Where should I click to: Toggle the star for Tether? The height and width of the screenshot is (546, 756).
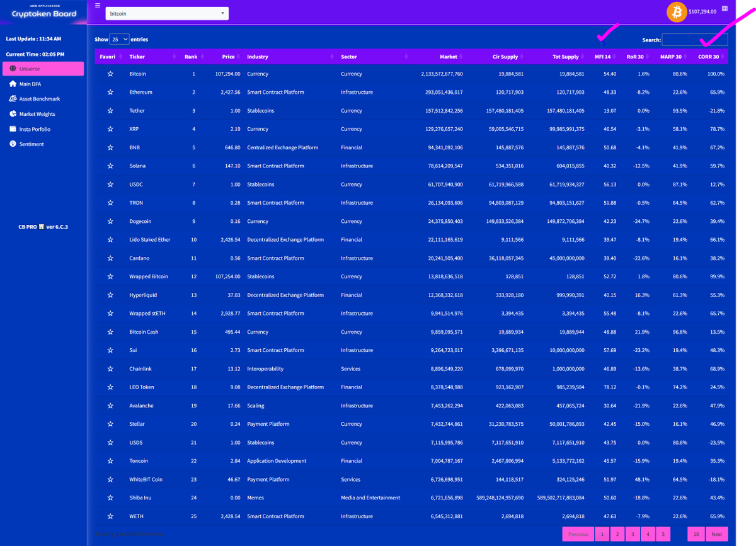(110, 111)
